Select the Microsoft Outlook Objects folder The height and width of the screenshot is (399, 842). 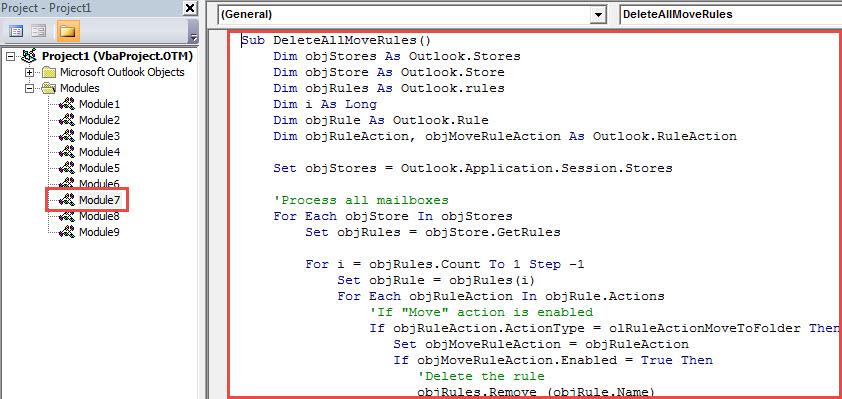[122, 72]
